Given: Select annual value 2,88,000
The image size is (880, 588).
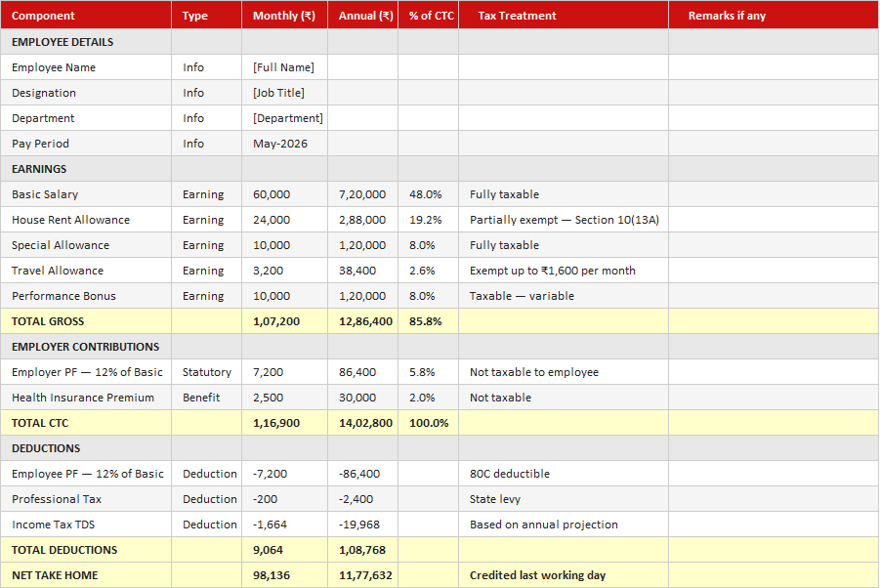Looking at the screenshot, I should (x=362, y=220).
